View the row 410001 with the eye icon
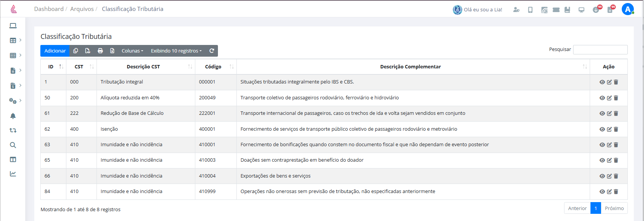This screenshot has height=221, width=644. 602,145
